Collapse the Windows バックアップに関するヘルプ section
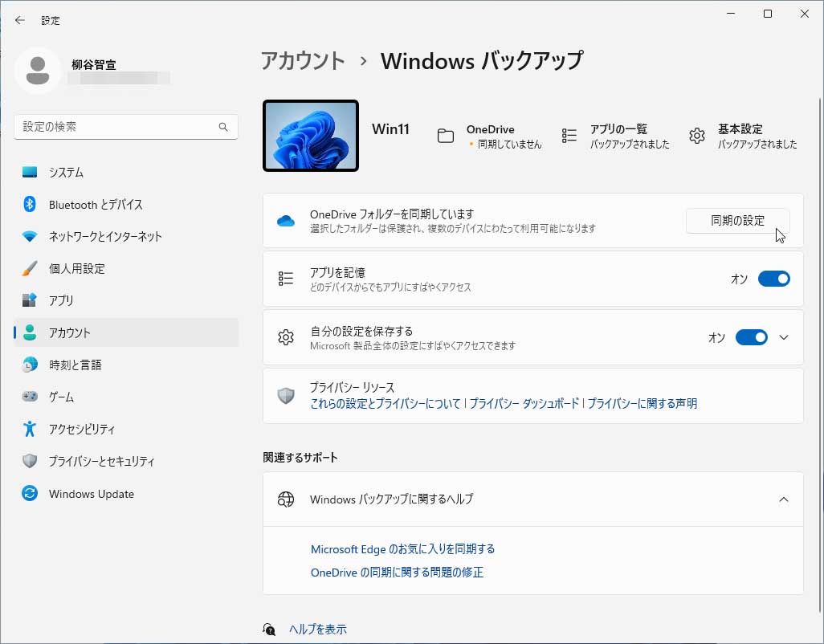The height and width of the screenshot is (644, 824). click(784, 499)
